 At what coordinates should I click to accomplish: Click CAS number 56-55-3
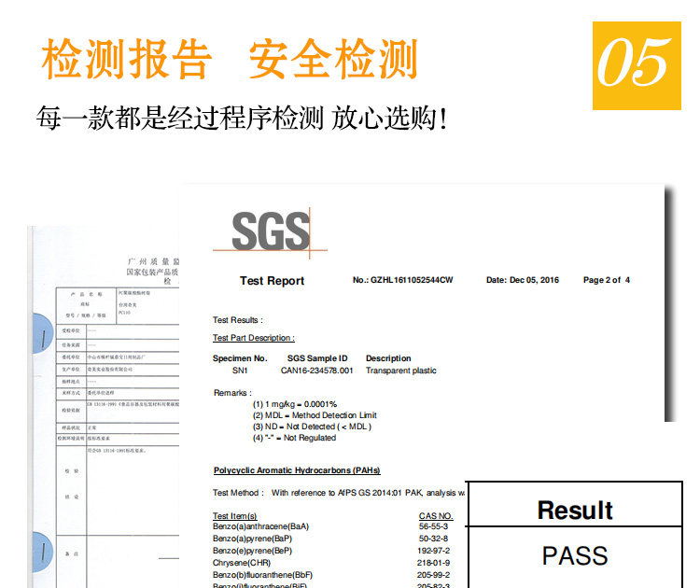tap(433, 526)
